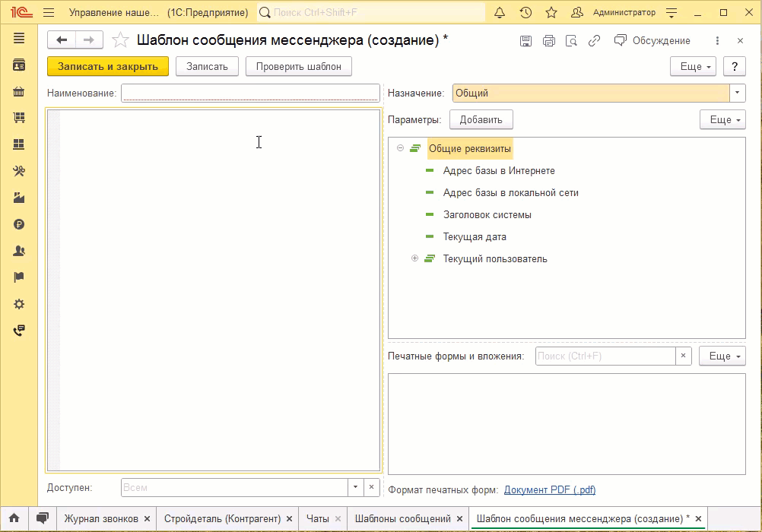Click the Наименование input field
This screenshot has width=762, height=532.
(250, 93)
